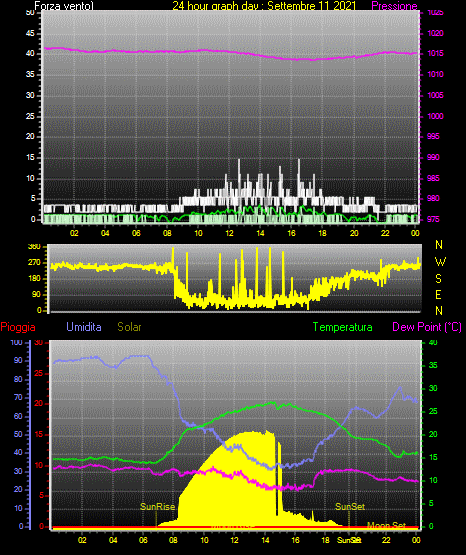Click wind direction axis value 180
This screenshot has height=555, width=466.
[34, 279]
